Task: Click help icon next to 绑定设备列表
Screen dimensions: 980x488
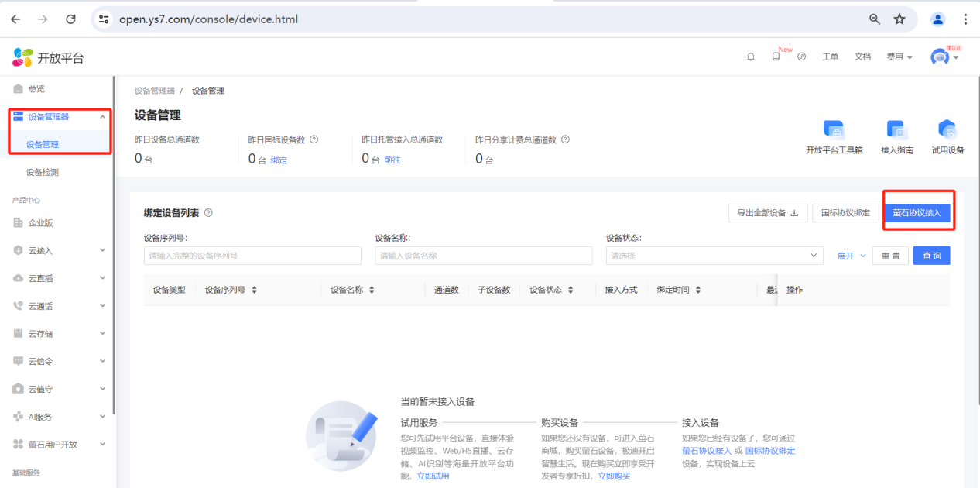Action: [x=208, y=213]
